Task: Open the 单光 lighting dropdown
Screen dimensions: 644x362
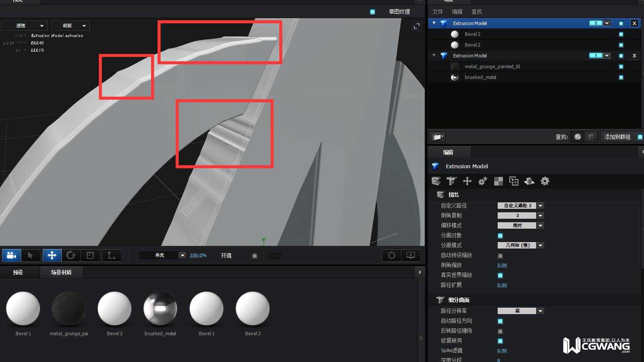Action: point(163,255)
